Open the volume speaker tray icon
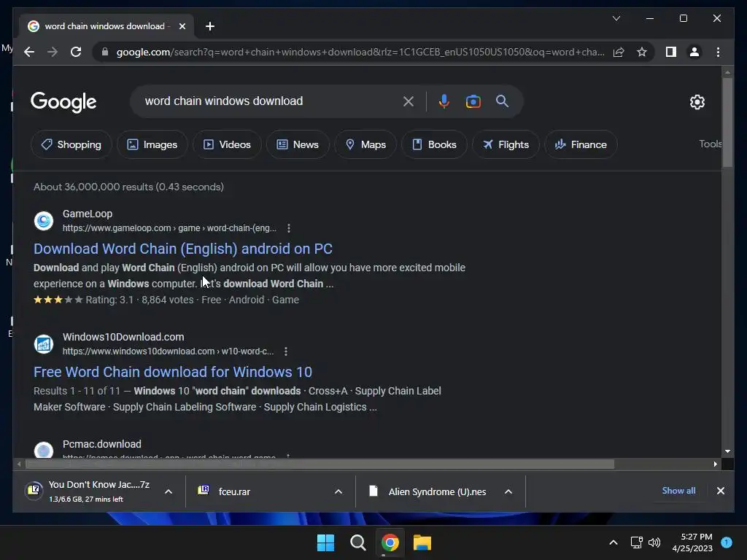The height and width of the screenshot is (560, 747). pyautogui.click(x=654, y=542)
